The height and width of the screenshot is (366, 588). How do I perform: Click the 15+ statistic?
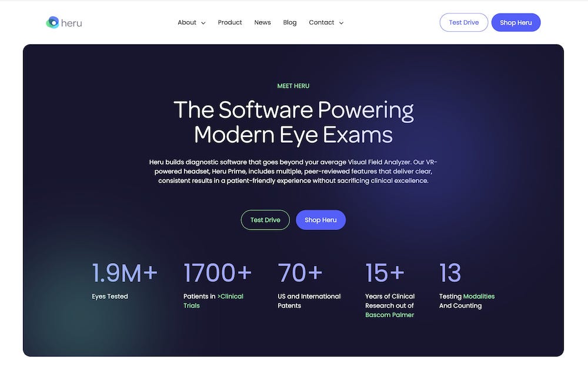tap(385, 273)
